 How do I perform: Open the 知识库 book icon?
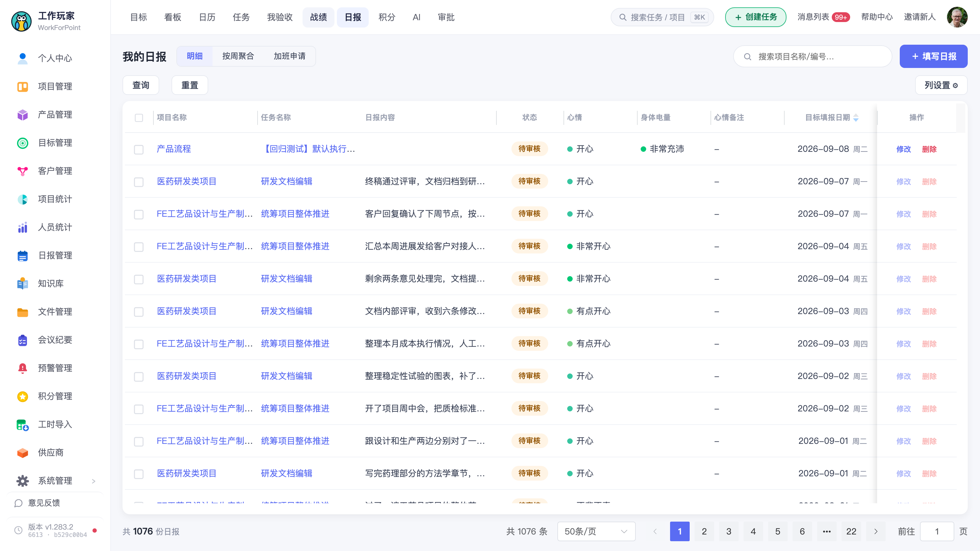click(x=22, y=283)
